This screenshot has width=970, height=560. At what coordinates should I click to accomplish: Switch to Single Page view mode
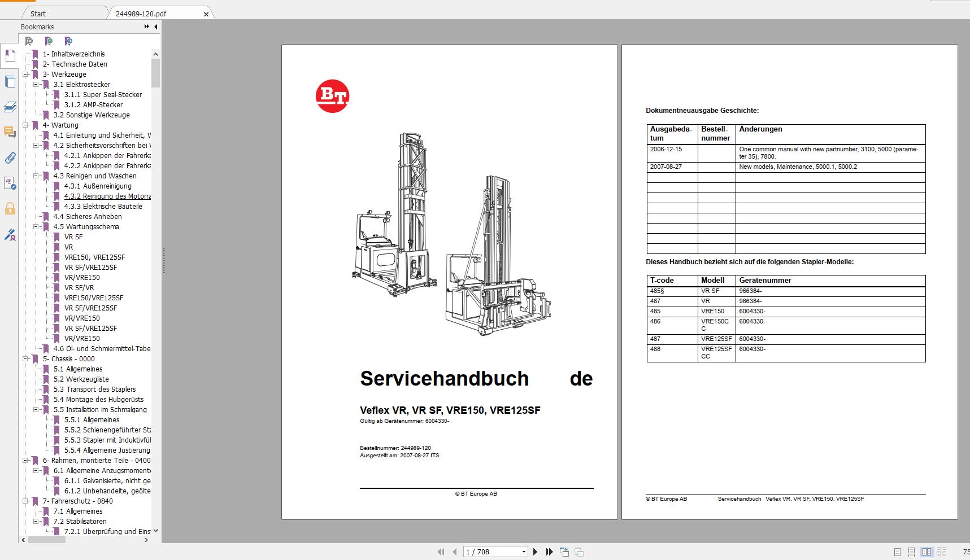(x=897, y=551)
